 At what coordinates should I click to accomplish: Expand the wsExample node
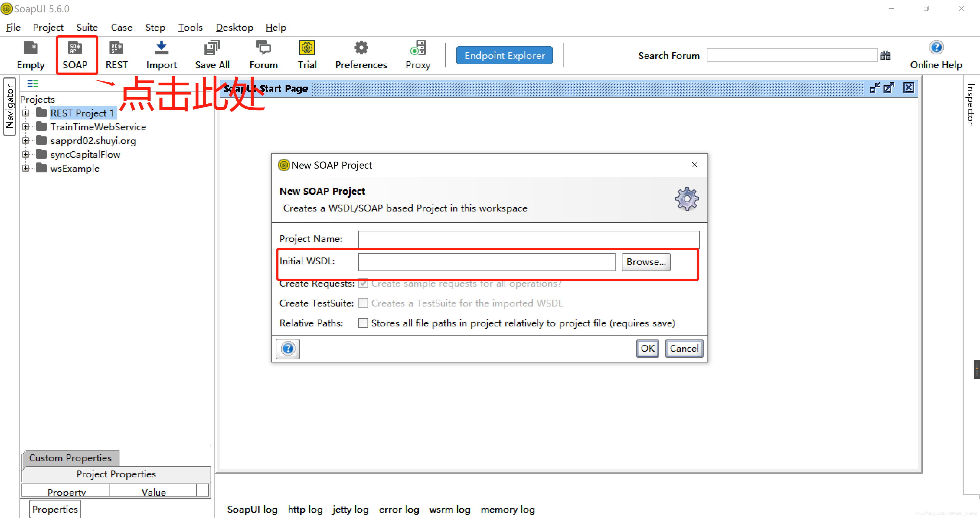coord(26,168)
